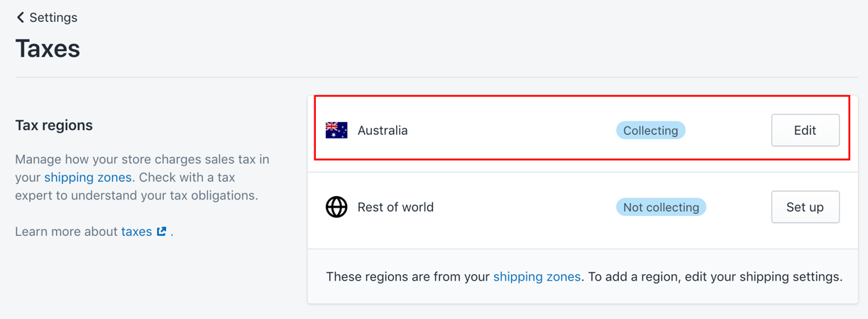Click the Tax regions section heading
This screenshot has height=319, width=868.
54,125
